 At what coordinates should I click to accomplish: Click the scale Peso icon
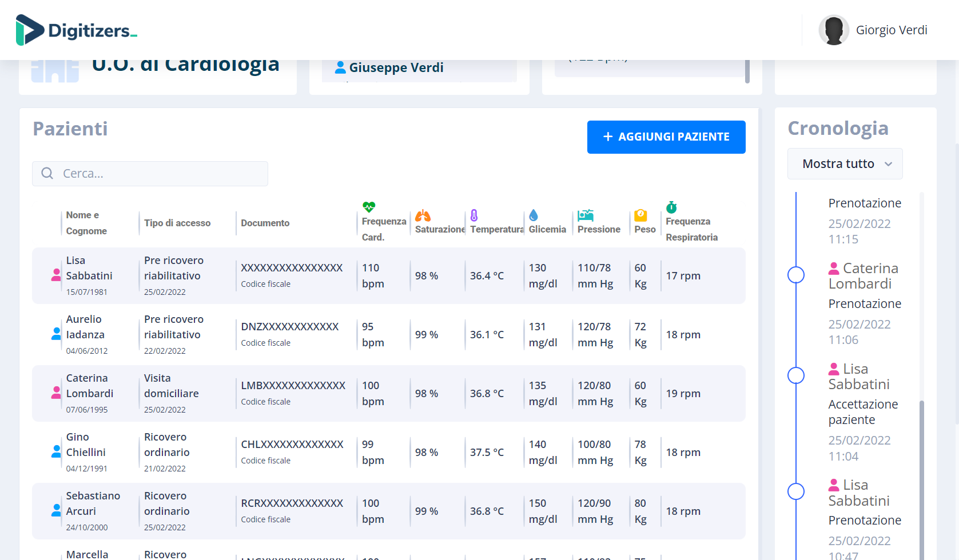[640, 215]
